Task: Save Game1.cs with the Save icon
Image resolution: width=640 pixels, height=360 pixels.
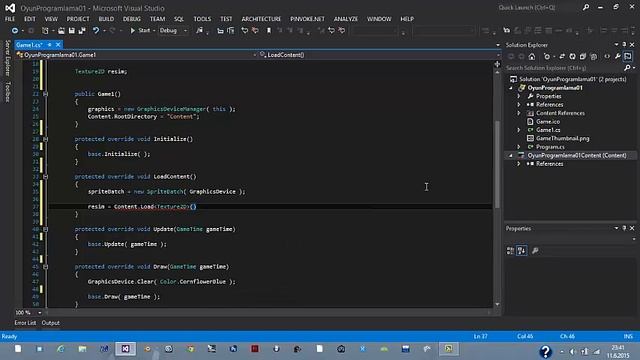Action: point(72,31)
